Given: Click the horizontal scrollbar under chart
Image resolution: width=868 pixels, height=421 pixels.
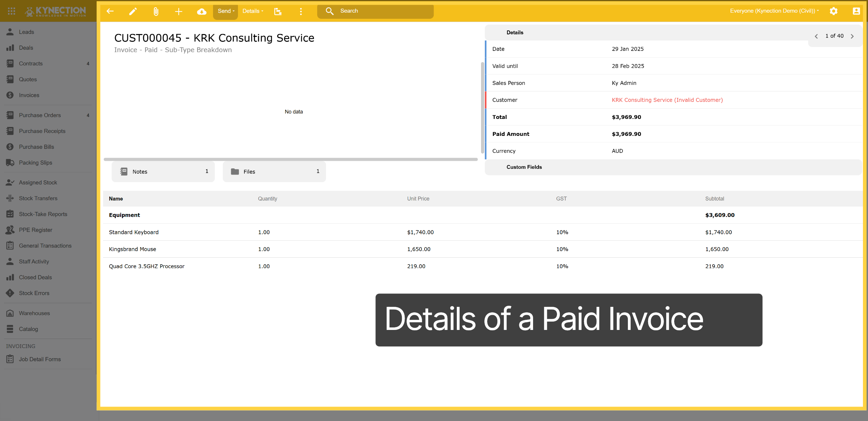Looking at the screenshot, I should point(290,159).
